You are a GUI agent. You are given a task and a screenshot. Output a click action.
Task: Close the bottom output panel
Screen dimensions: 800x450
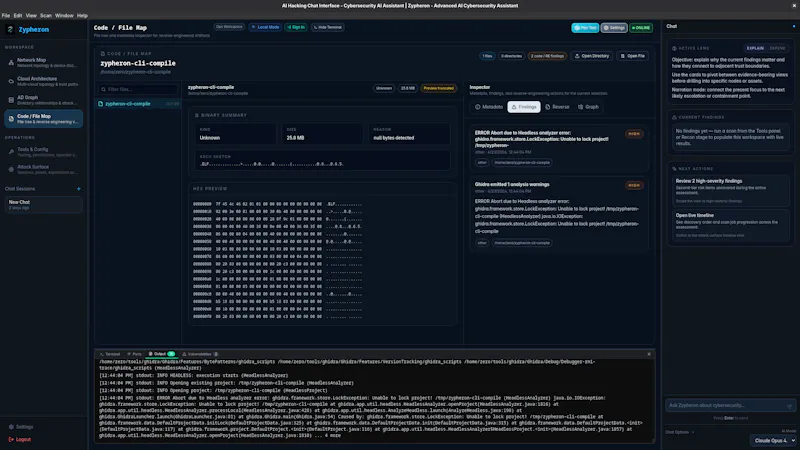tap(649, 354)
